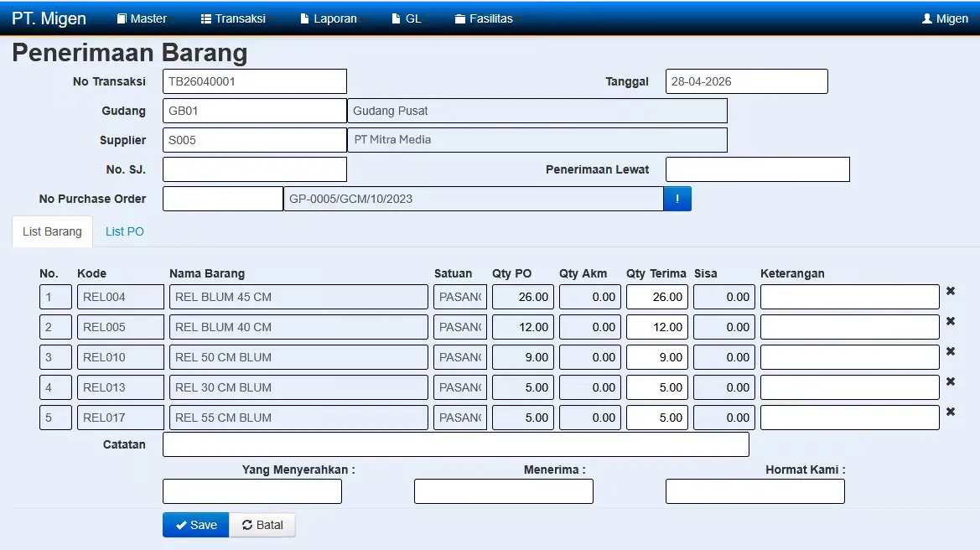Click the Supplier code field S005
Viewport: 980px width, 550px height.
pos(255,140)
